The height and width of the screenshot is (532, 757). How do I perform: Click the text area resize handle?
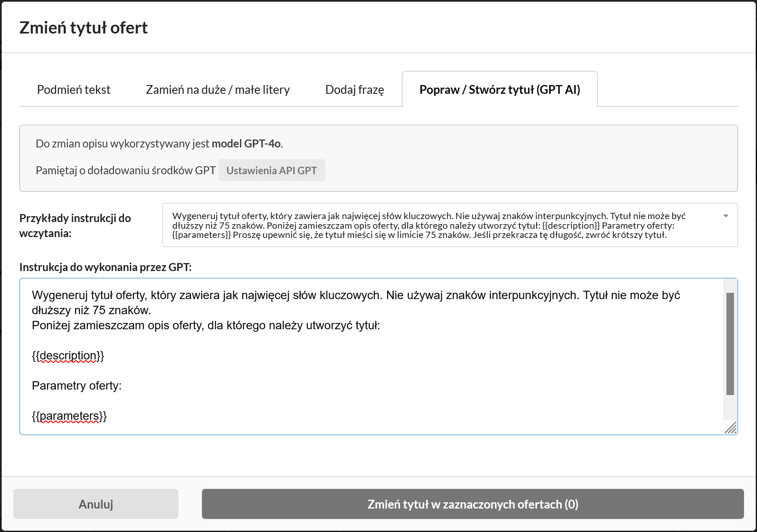(731, 428)
